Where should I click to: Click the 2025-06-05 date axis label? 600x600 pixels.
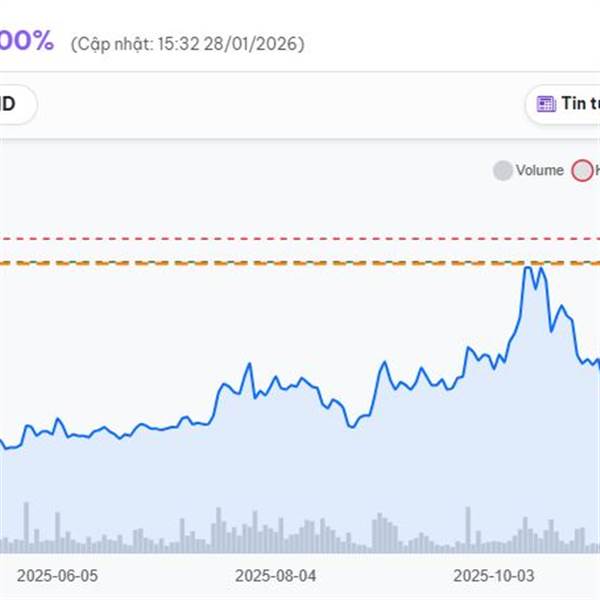coord(58,576)
